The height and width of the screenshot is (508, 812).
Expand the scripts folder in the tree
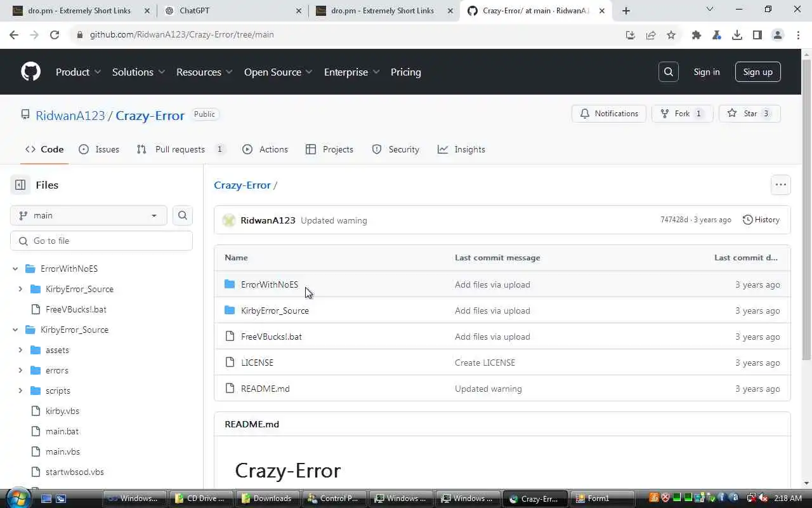(20, 391)
